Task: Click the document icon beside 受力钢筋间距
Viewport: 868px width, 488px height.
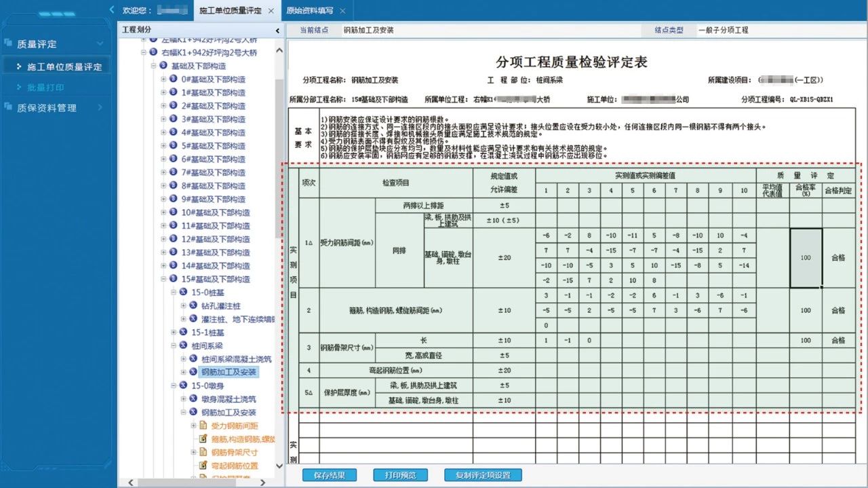Action: 203,426
